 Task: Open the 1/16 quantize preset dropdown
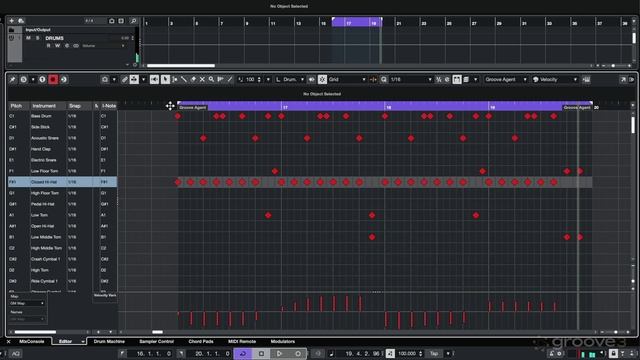click(411, 80)
